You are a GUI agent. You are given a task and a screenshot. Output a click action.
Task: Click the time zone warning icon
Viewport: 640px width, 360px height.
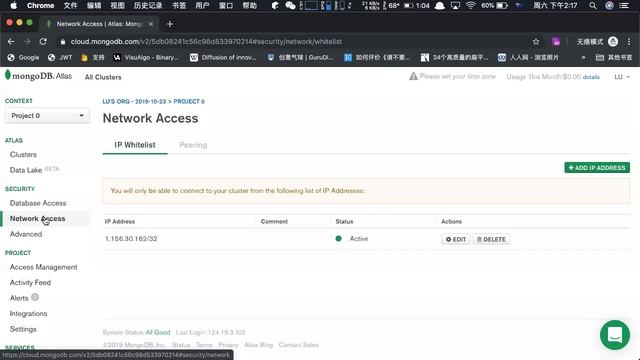[413, 76]
